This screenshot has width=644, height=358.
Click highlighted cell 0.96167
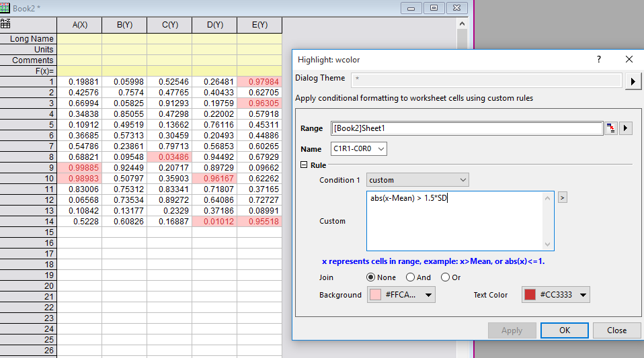coord(215,178)
